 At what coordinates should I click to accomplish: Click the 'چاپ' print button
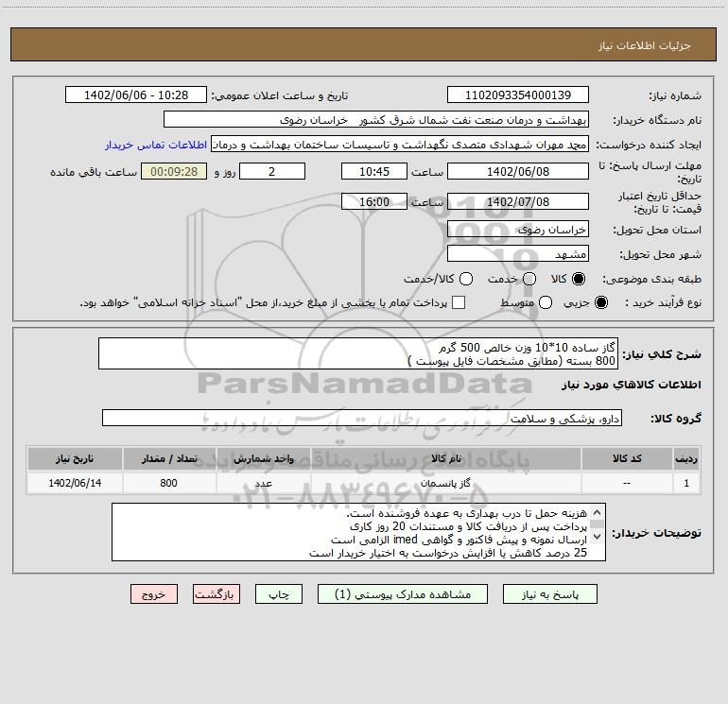pyautogui.click(x=279, y=594)
